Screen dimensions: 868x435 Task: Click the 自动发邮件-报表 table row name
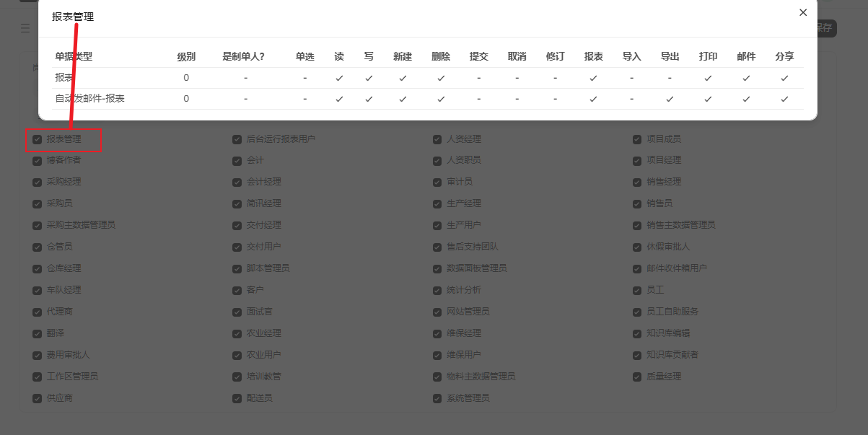click(x=90, y=99)
